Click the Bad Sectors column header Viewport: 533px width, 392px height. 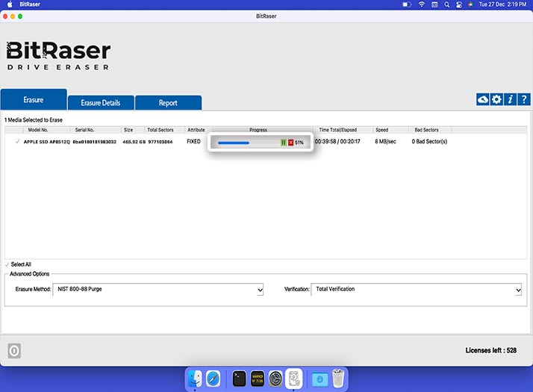426,130
